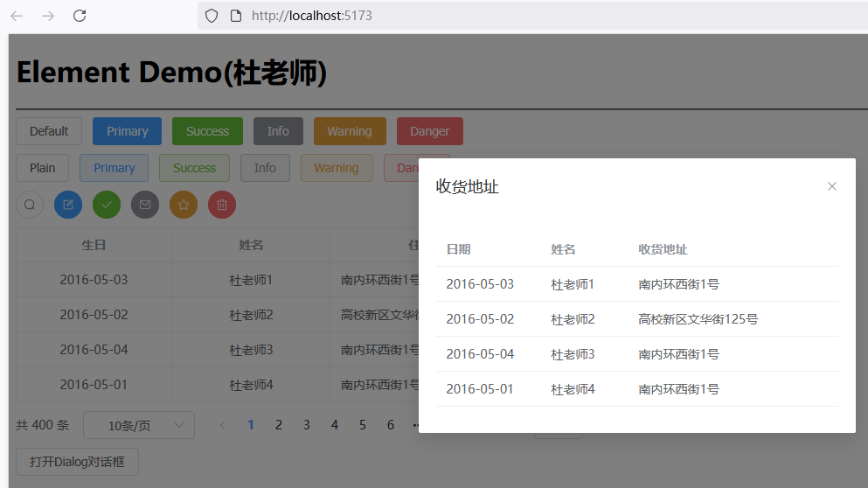This screenshot has height=488, width=868.
Task: Click the plain-style Info button
Action: pyautogui.click(x=265, y=168)
